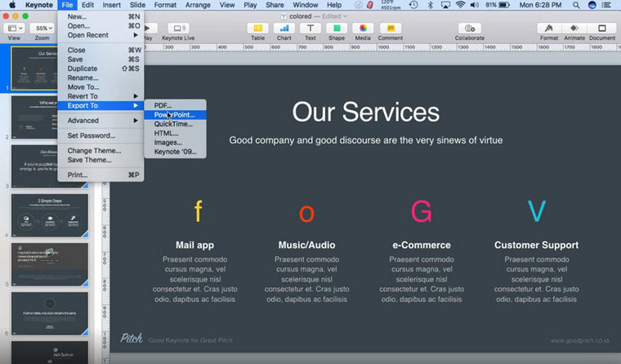Expand the Advanced submenu
This screenshot has height=364, width=621.
pos(101,121)
